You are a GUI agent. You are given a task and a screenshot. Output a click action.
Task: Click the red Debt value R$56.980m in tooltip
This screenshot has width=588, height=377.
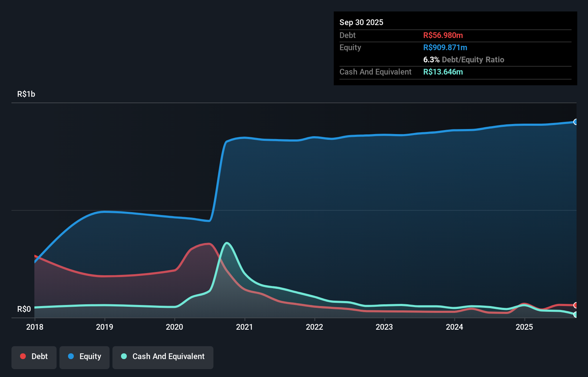(443, 35)
